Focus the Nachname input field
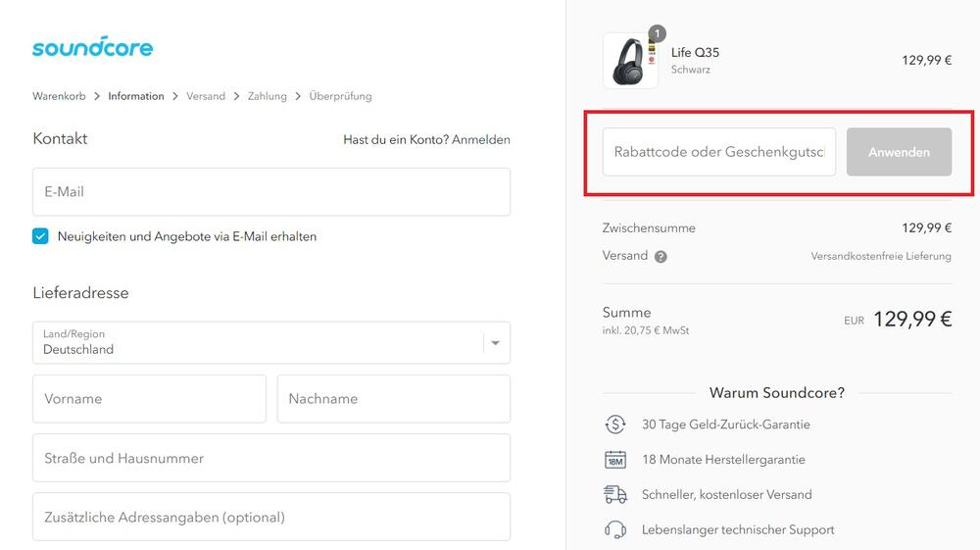 [394, 399]
